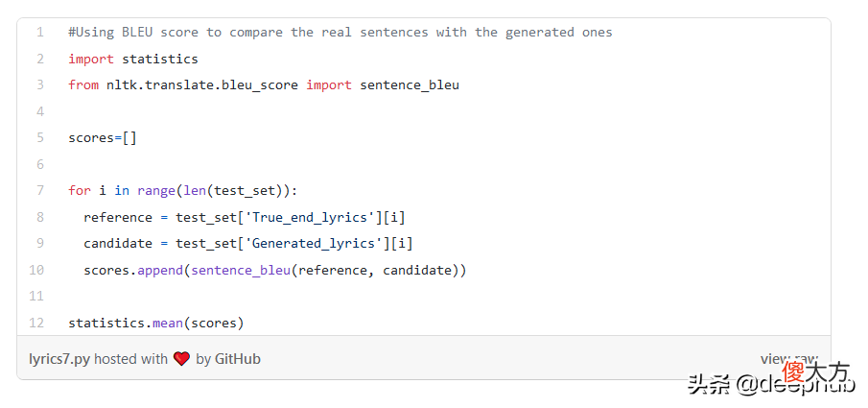Select line number 2 in gutter

(40, 59)
